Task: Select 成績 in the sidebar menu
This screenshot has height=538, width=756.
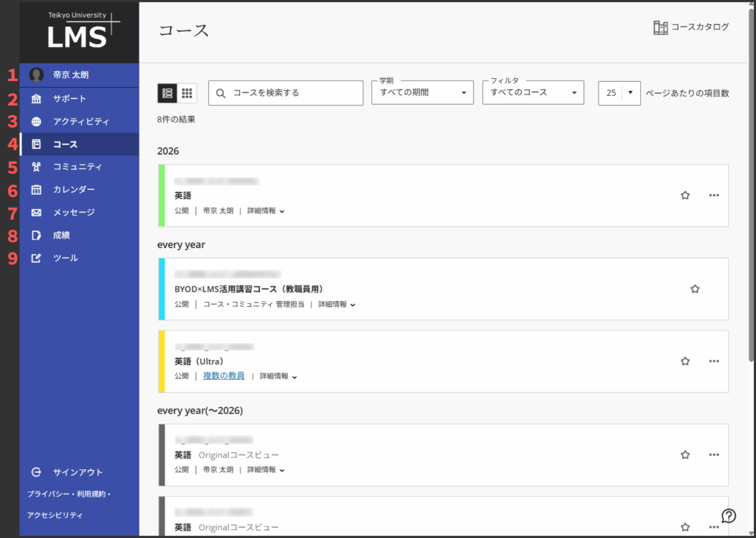Action: [x=61, y=235]
